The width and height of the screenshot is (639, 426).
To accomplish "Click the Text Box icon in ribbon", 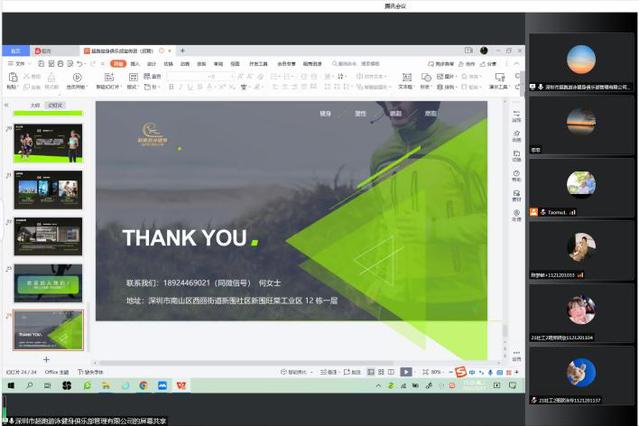I will point(406,77).
